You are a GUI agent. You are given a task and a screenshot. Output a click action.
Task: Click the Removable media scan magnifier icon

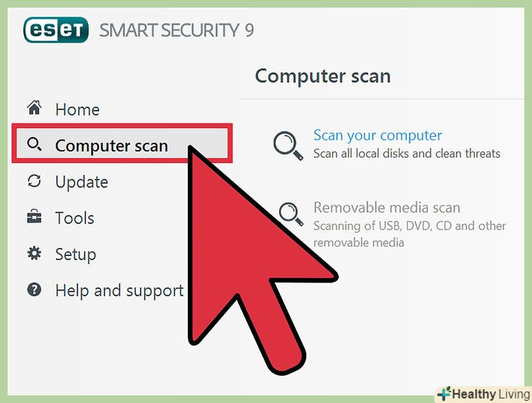[x=291, y=214]
